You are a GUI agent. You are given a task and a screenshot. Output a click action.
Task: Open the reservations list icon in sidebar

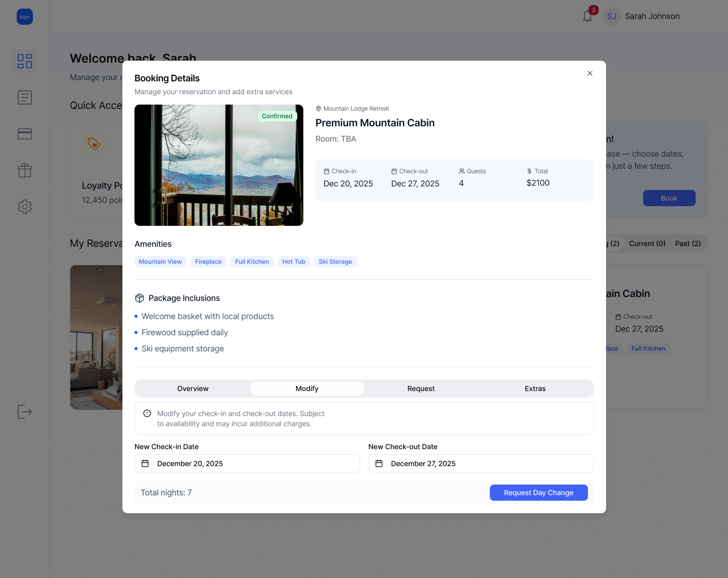pos(25,98)
